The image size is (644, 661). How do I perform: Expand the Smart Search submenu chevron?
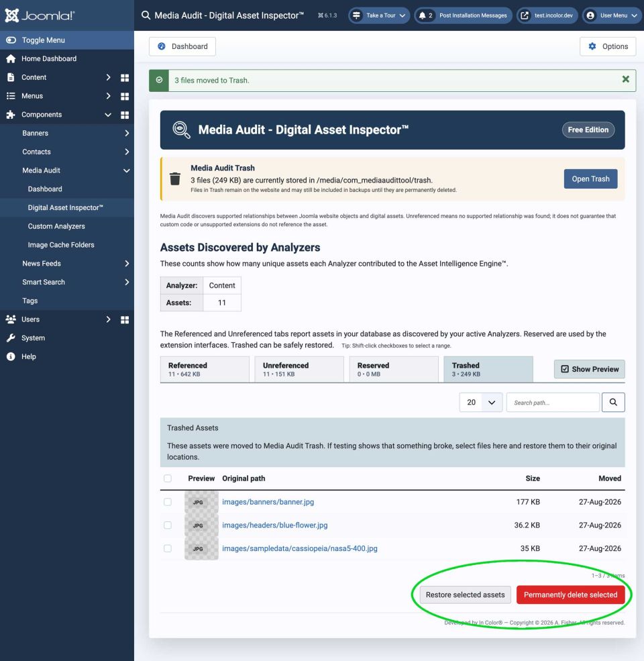click(x=126, y=282)
